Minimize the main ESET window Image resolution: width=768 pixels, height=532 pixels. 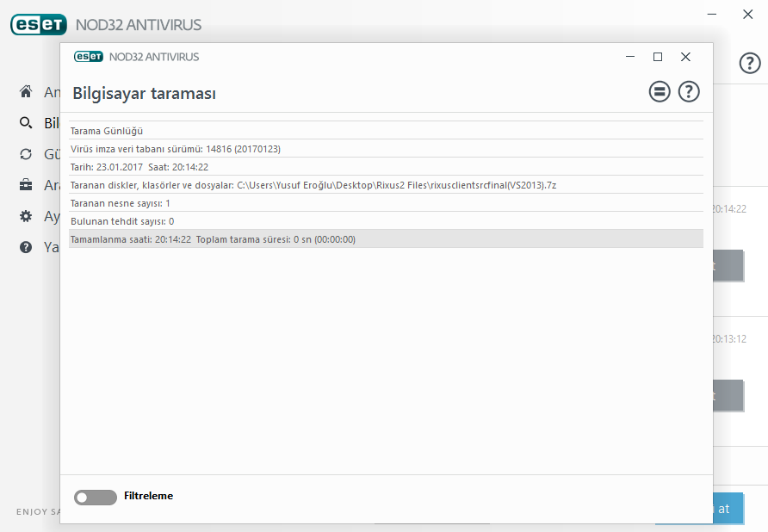tap(712, 15)
